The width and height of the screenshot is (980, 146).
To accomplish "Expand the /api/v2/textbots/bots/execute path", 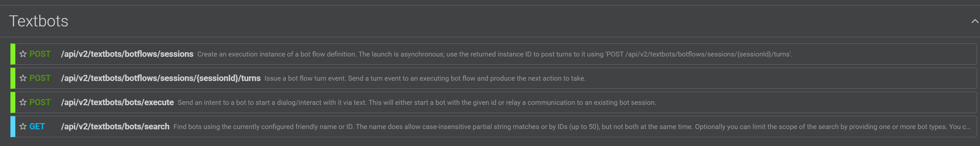I will [x=117, y=102].
